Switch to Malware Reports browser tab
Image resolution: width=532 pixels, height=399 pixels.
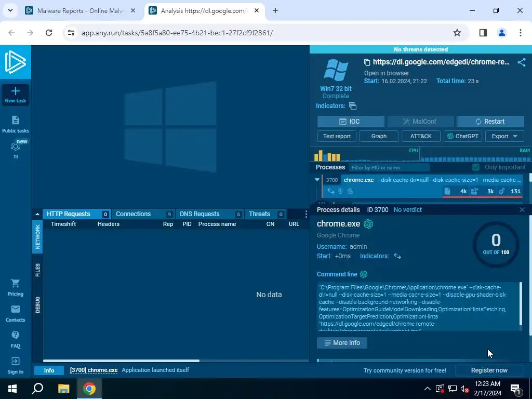pyautogui.click(x=80, y=10)
